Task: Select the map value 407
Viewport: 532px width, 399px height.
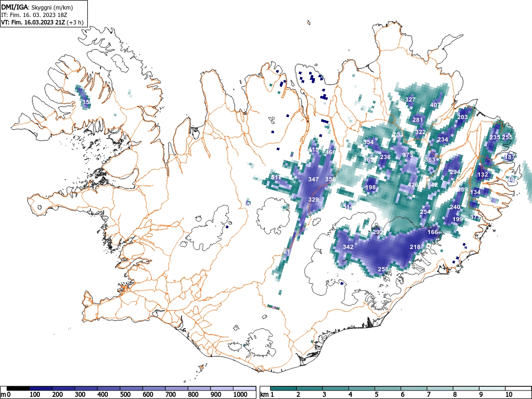Action: [435, 105]
